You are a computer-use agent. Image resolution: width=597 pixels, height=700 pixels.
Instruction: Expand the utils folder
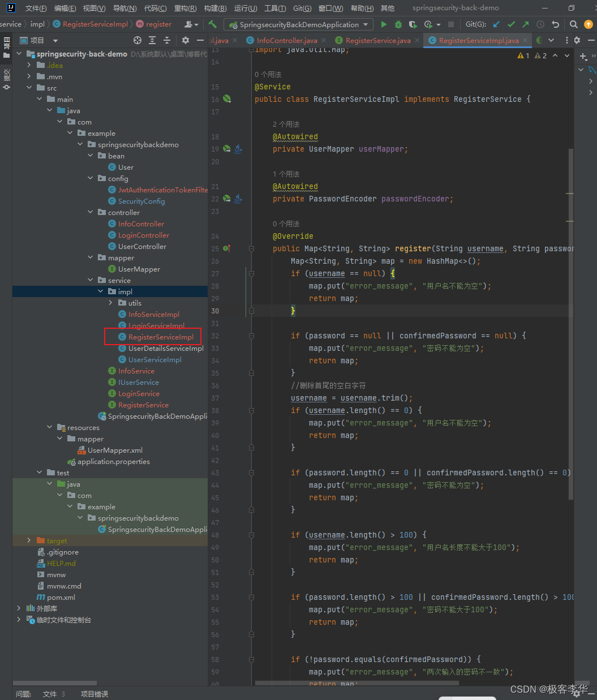coord(110,303)
